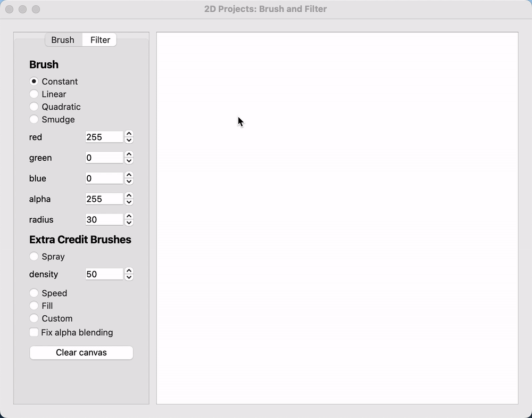Decrease density value with down arrow
This screenshot has width=532, height=418.
click(129, 277)
